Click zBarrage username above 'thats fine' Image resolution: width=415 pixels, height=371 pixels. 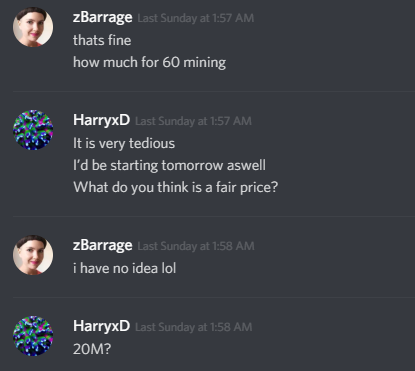(103, 18)
